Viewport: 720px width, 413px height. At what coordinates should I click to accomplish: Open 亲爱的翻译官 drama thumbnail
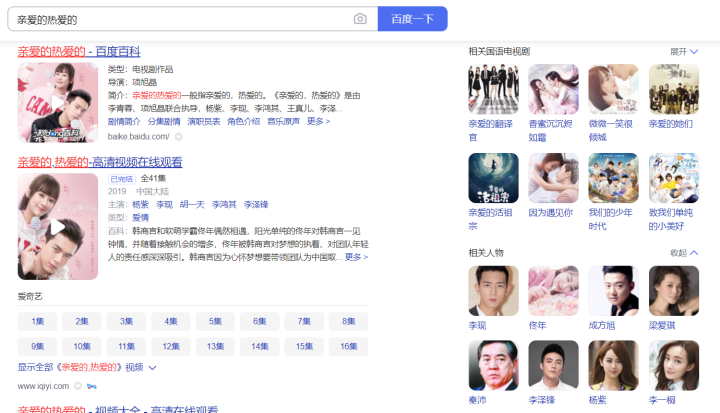tap(494, 89)
